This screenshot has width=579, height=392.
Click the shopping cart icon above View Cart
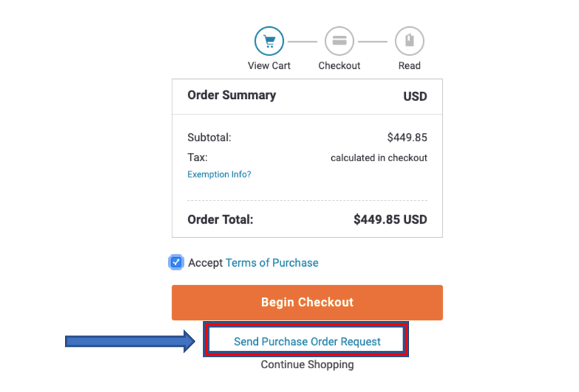(269, 40)
